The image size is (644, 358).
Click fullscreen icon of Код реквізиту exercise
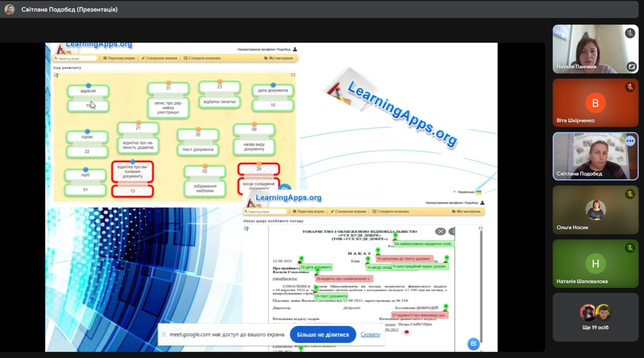pos(293,75)
